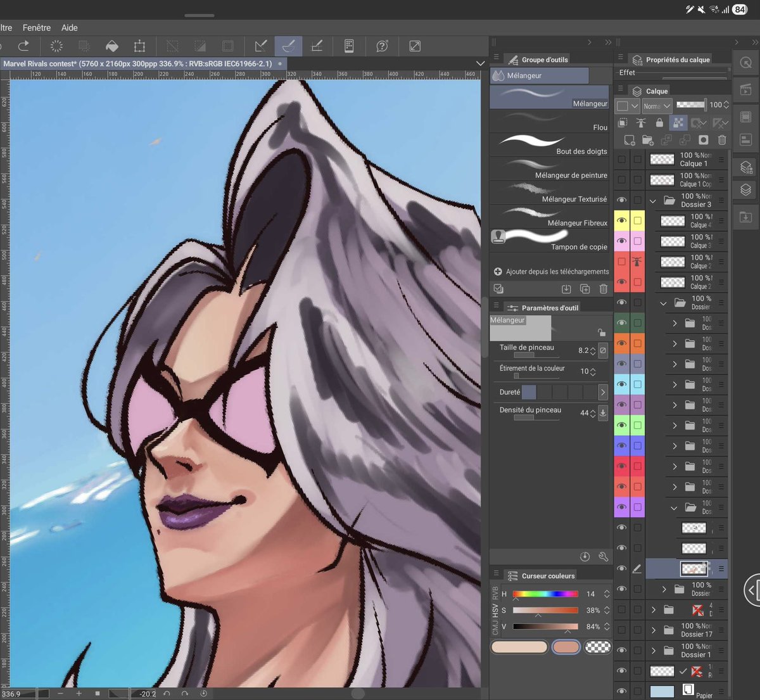This screenshot has height=700, width=760.
Task: Adjust Taille de pinceau stepper arrows
Action: (593, 350)
